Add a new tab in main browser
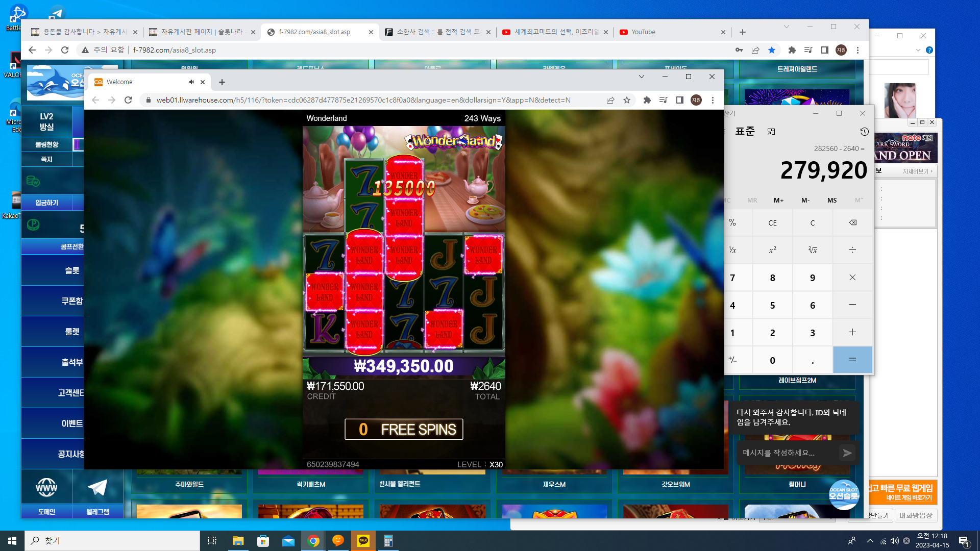Viewport: 980px width, 551px height. [743, 32]
